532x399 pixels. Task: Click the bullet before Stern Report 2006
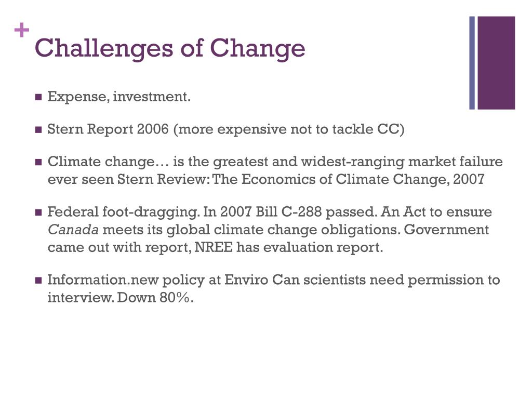pyautogui.click(x=38, y=130)
